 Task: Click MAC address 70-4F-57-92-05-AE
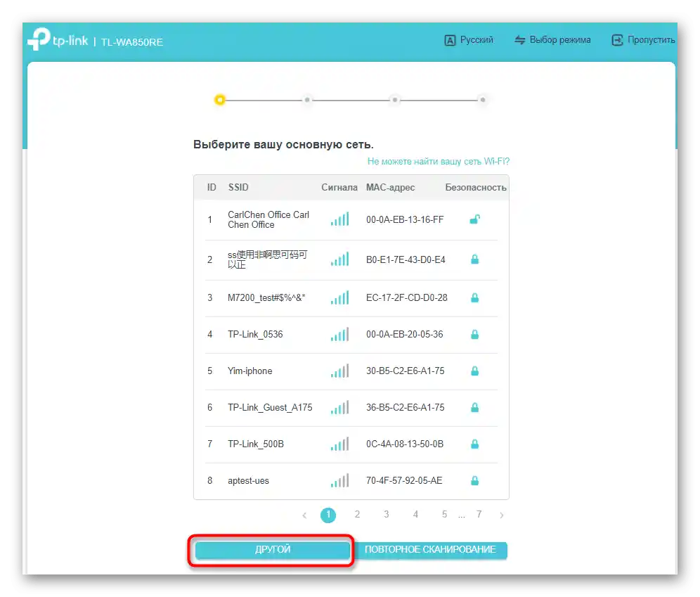pos(404,481)
